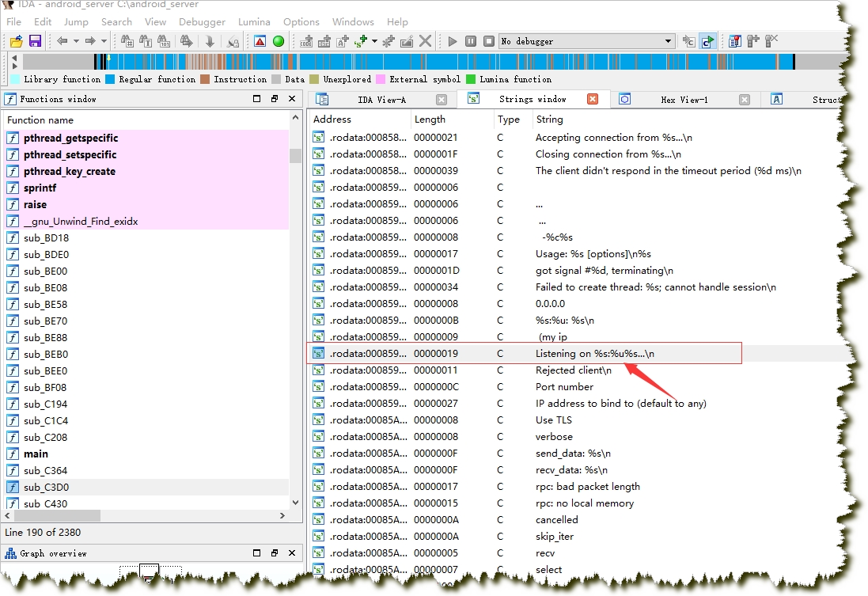Select sub_C3D0 in the functions list
This screenshot has width=868, height=596.
coord(146,488)
